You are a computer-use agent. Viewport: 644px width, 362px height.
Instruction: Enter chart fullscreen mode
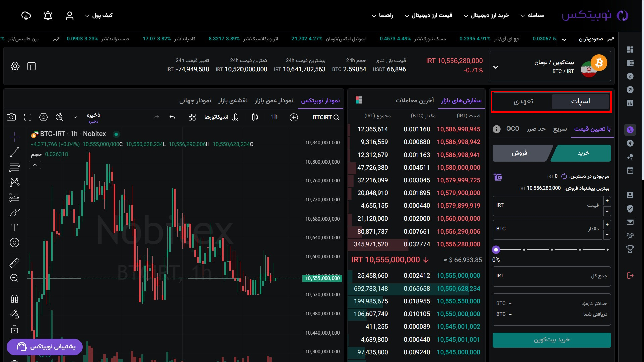(28, 117)
